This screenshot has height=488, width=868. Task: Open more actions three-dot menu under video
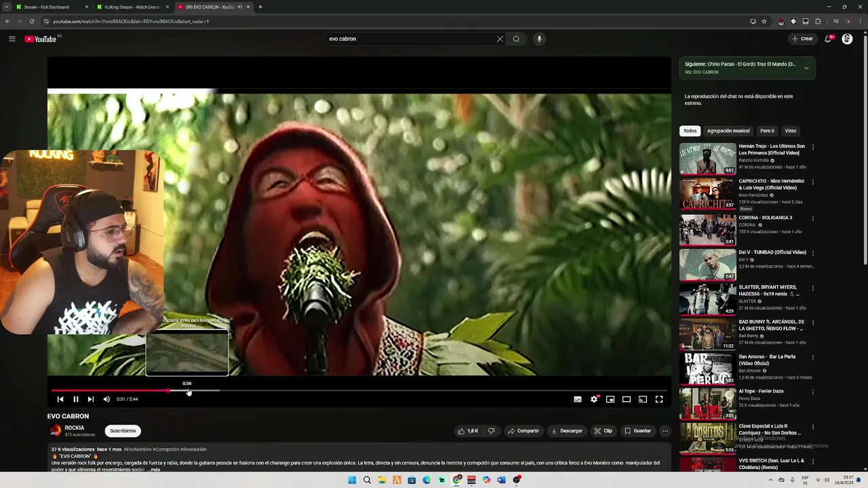(665, 431)
